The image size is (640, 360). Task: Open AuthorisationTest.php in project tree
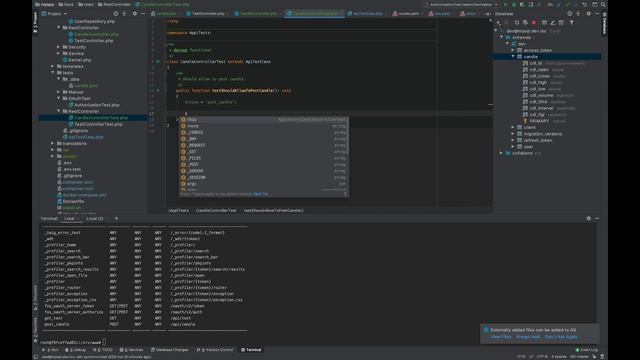pyautogui.click(x=97, y=105)
